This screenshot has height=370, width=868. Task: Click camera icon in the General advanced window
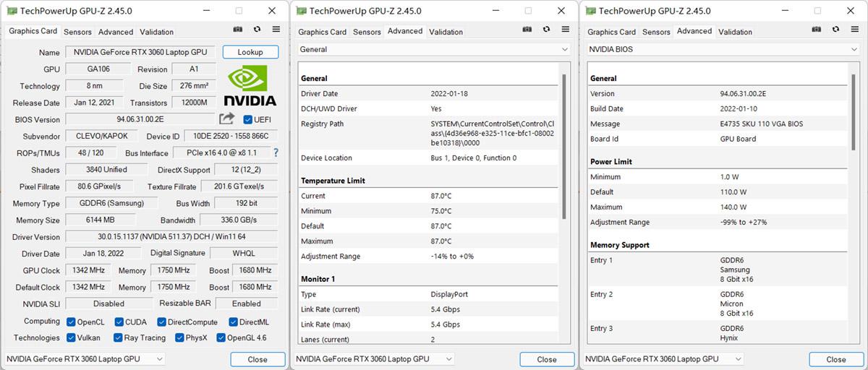(x=527, y=30)
